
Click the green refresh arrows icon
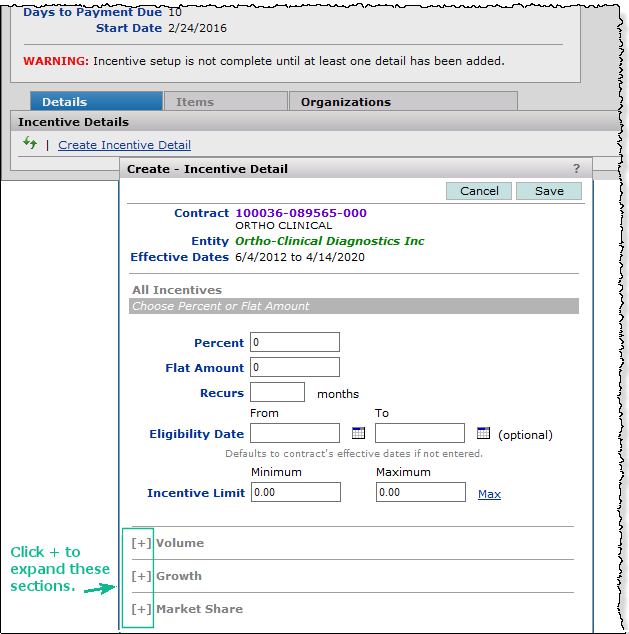(x=30, y=144)
